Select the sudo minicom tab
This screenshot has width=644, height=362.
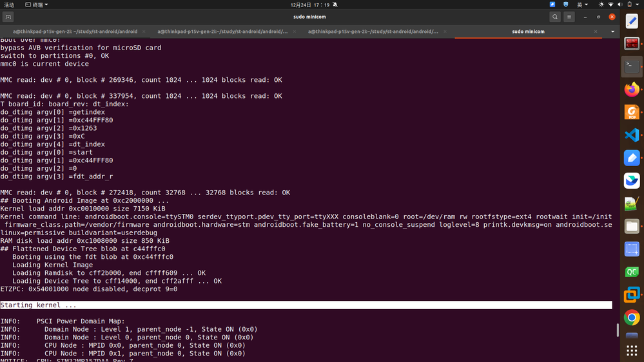coord(528,32)
